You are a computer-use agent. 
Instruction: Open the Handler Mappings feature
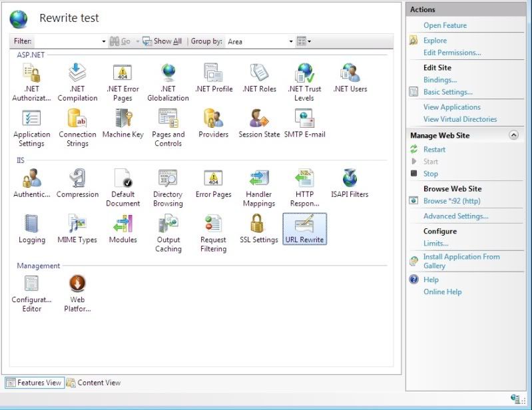pyautogui.click(x=259, y=188)
